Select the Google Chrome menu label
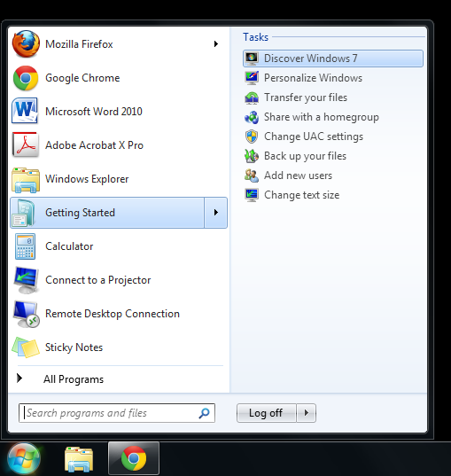Screen dimensions: 451x476 point(82,78)
